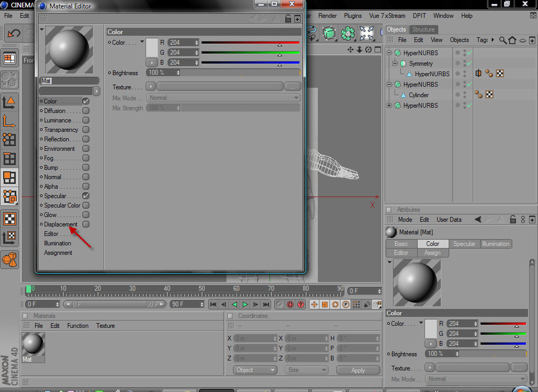Viewport: 538px width, 392px height.
Task: Open the Illumination page in Material Editor
Action: click(58, 243)
